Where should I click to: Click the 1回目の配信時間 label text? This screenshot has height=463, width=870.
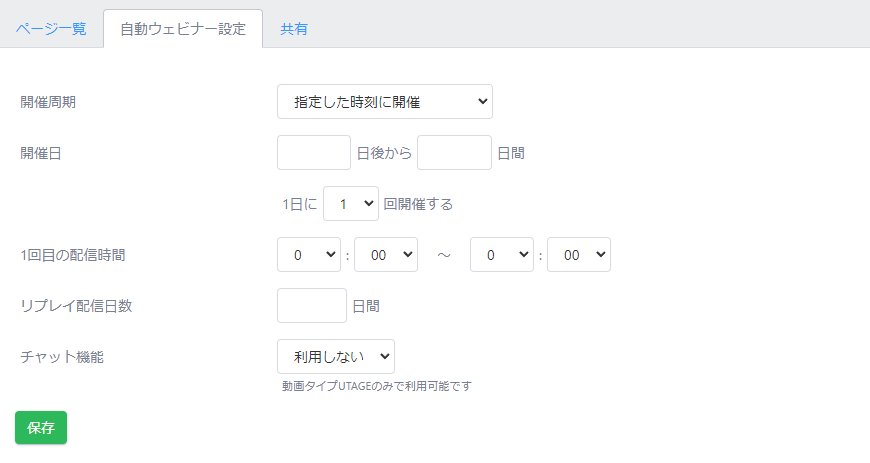(73, 255)
